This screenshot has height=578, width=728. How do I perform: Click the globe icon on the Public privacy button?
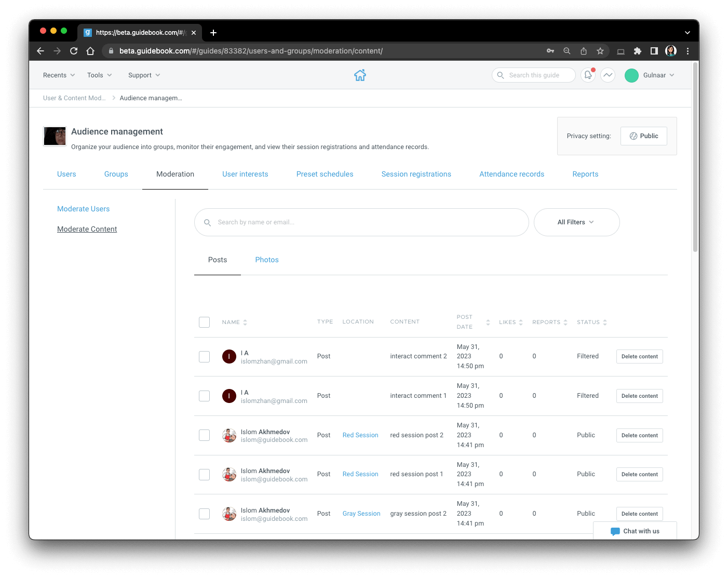tap(633, 136)
